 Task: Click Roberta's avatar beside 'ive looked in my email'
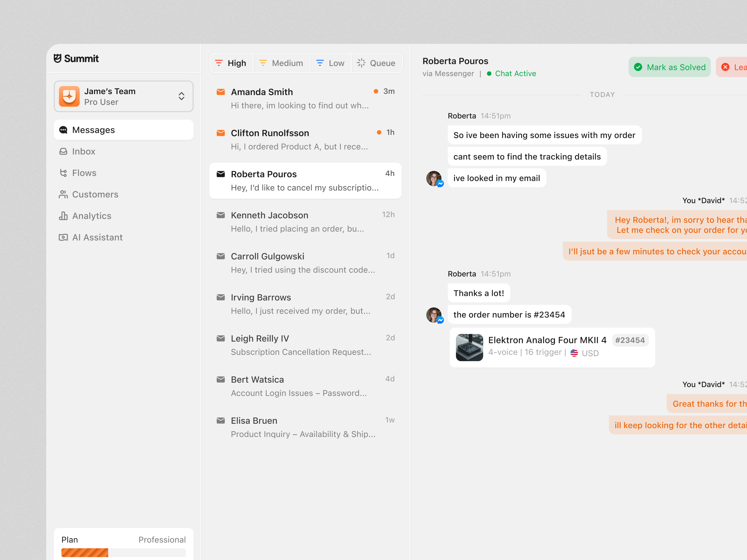tap(434, 178)
